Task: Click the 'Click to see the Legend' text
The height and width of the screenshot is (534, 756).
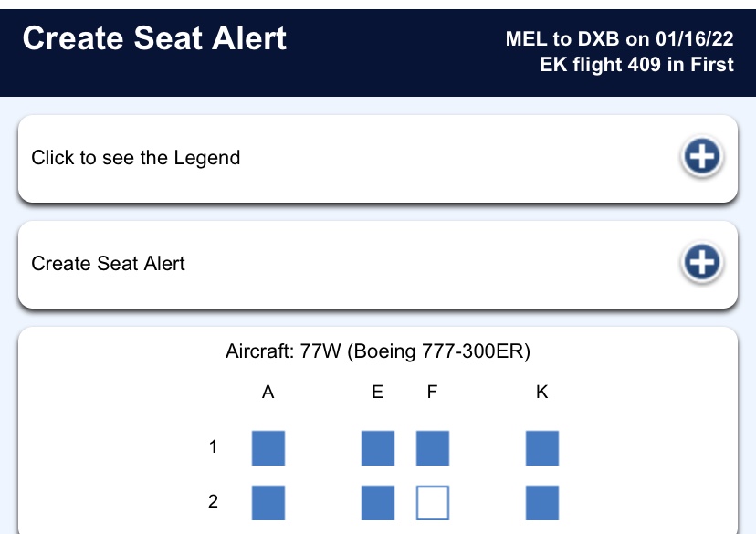Action: click(136, 158)
